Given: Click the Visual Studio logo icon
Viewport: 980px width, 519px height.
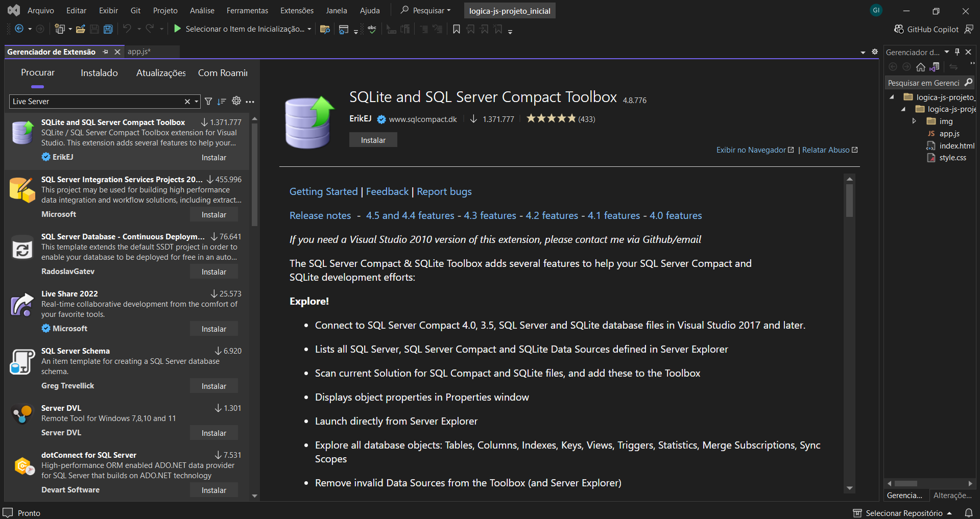Looking at the screenshot, I should point(14,10).
